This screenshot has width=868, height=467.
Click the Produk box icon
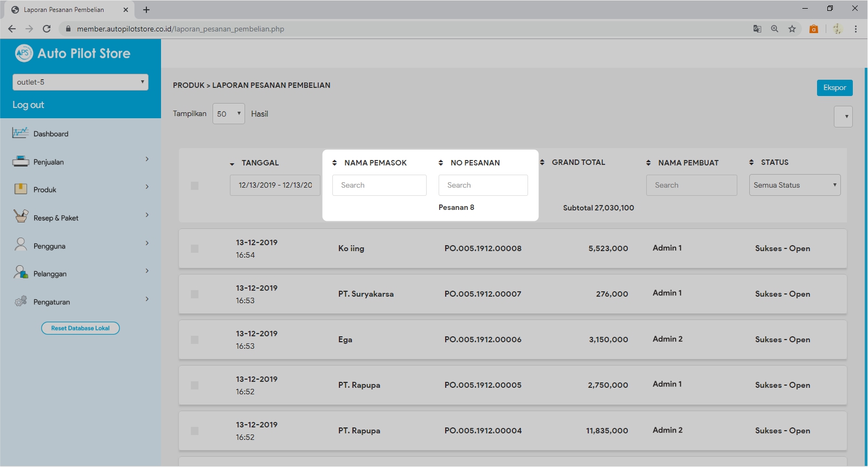click(x=21, y=189)
